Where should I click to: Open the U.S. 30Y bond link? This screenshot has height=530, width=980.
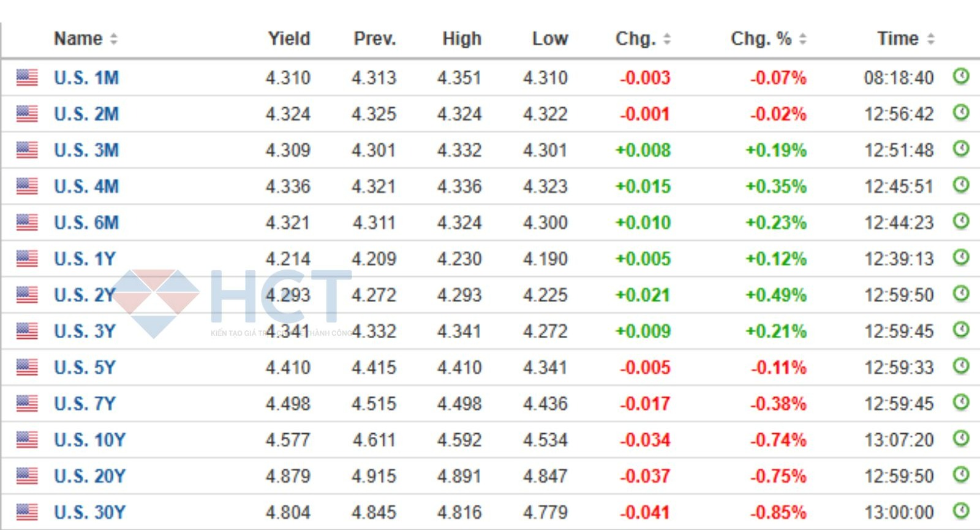click(x=89, y=512)
